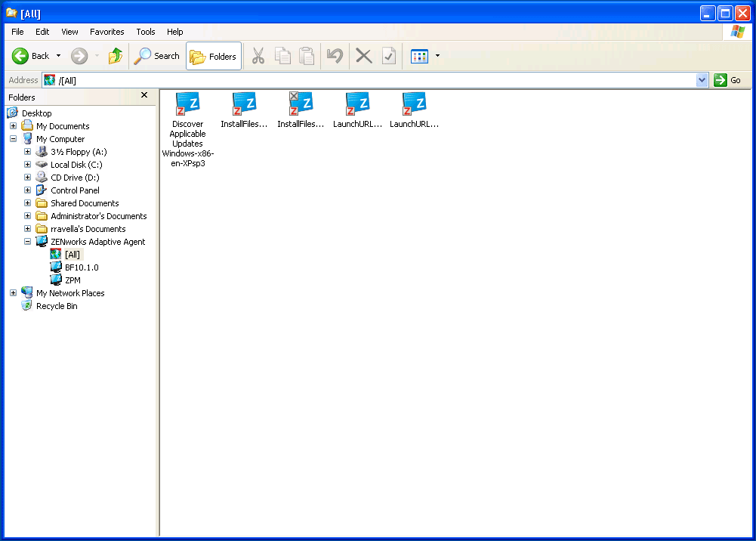
Task: Click the Cut scissors icon
Action: click(258, 56)
